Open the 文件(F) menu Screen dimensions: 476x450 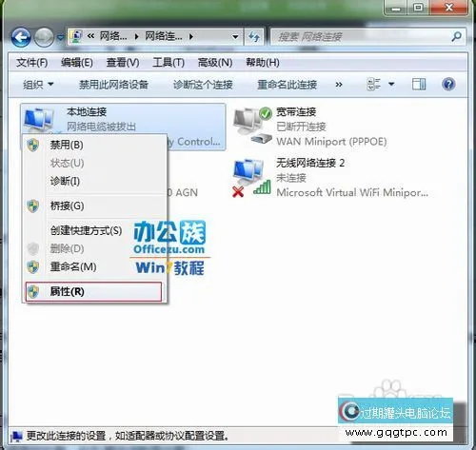point(32,63)
